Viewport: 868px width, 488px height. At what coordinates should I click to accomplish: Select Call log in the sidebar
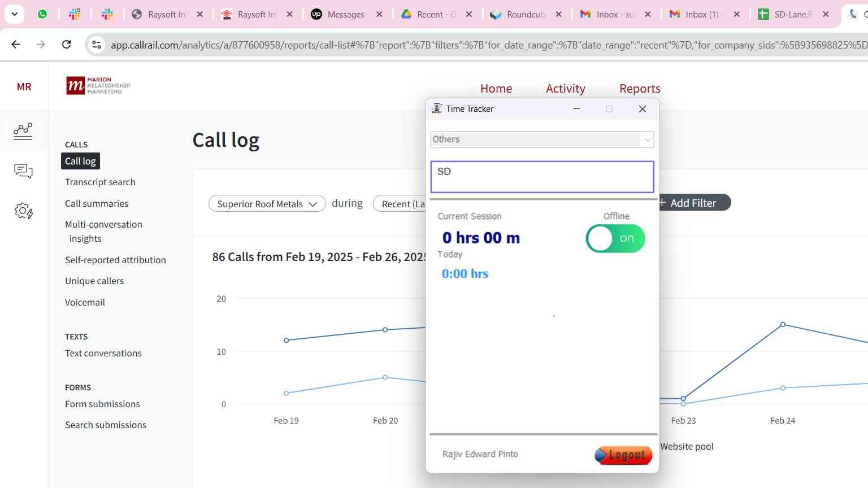[80, 161]
